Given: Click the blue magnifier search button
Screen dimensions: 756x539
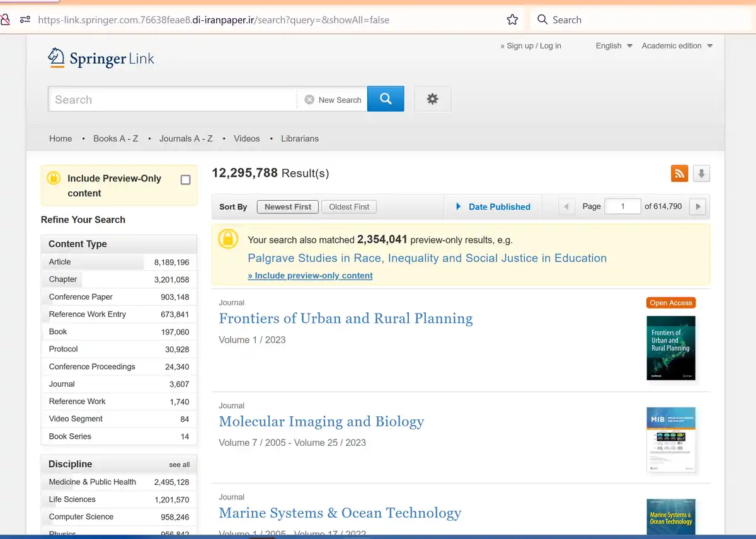Looking at the screenshot, I should (x=386, y=99).
